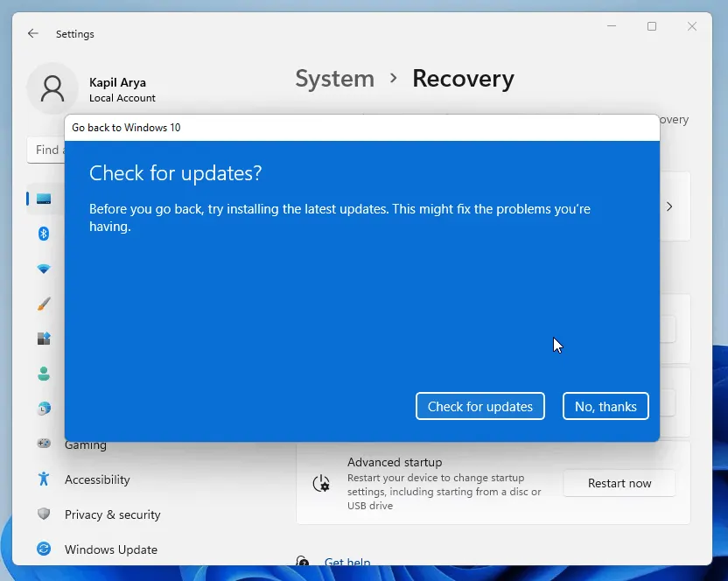The height and width of the screenshot is (581, 728).
Task: Dismiss the dialog with No, thanks
Action: (605, 406)
